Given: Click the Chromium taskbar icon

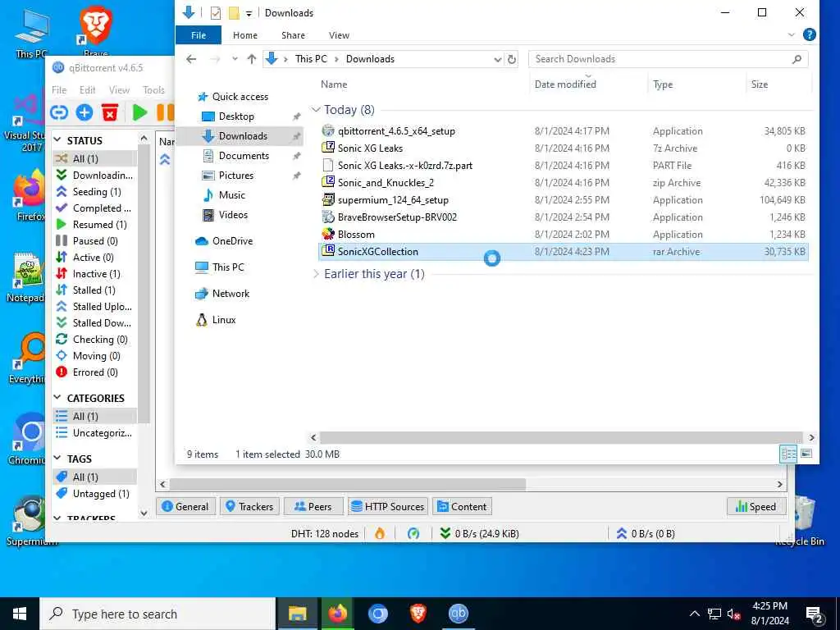Looking at the screenshot, I should (377, 614).
